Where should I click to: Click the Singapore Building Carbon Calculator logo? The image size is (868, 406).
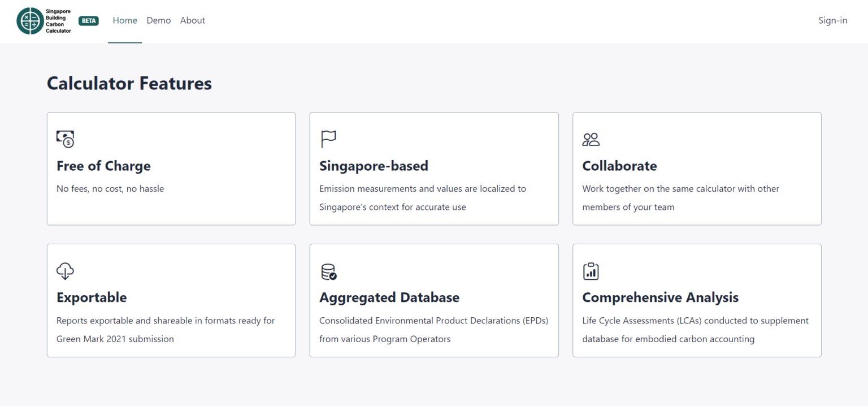pos(44,21)
